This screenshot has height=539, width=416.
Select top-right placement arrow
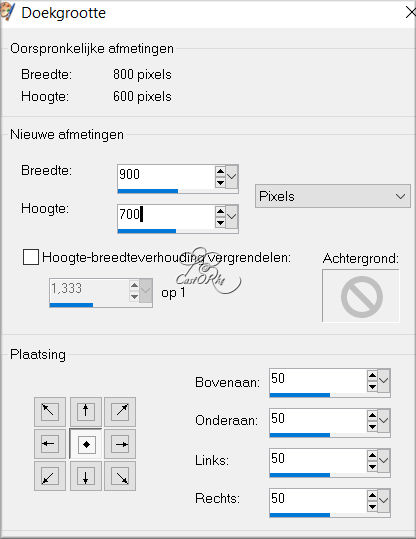(120, 411)
